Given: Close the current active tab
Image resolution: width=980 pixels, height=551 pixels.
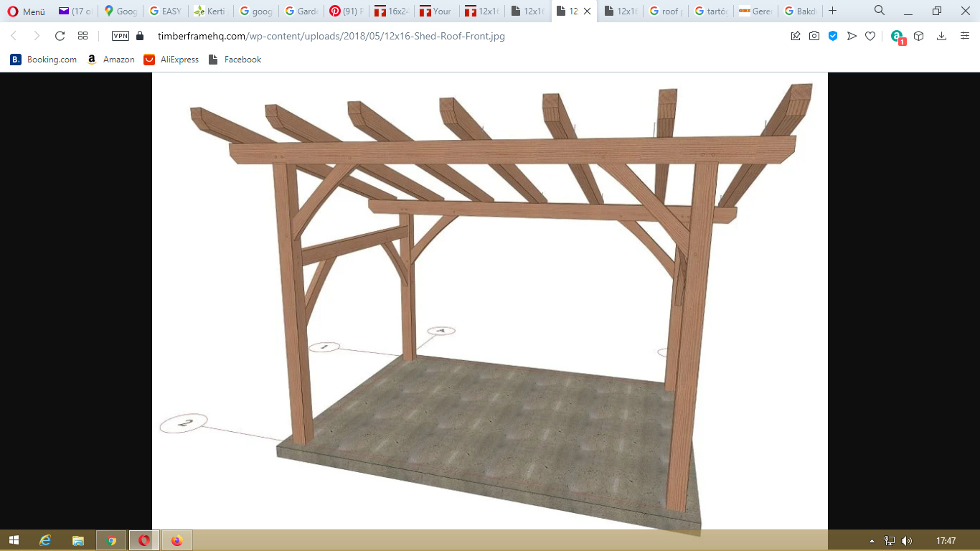Looking at the screenshot, I should coord(587,11).
